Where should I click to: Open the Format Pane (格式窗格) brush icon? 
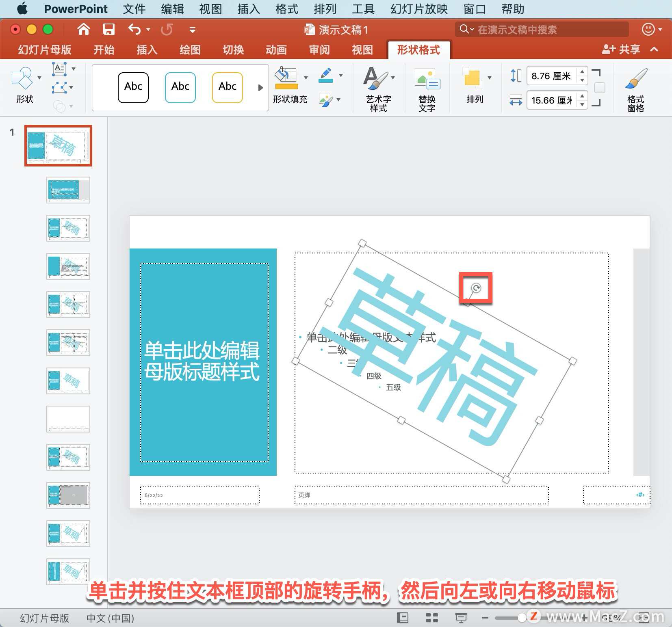click(x=636, y=78)
